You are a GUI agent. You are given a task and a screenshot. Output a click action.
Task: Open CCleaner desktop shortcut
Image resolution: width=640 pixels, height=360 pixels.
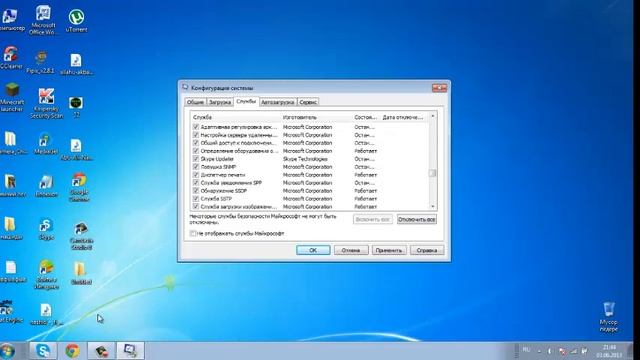(11, 57)
